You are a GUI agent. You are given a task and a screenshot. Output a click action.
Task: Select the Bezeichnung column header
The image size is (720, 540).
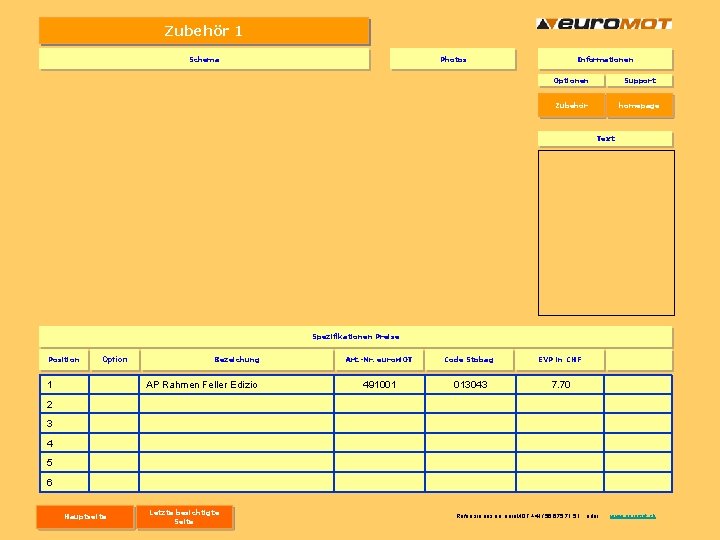click(237, 360)
